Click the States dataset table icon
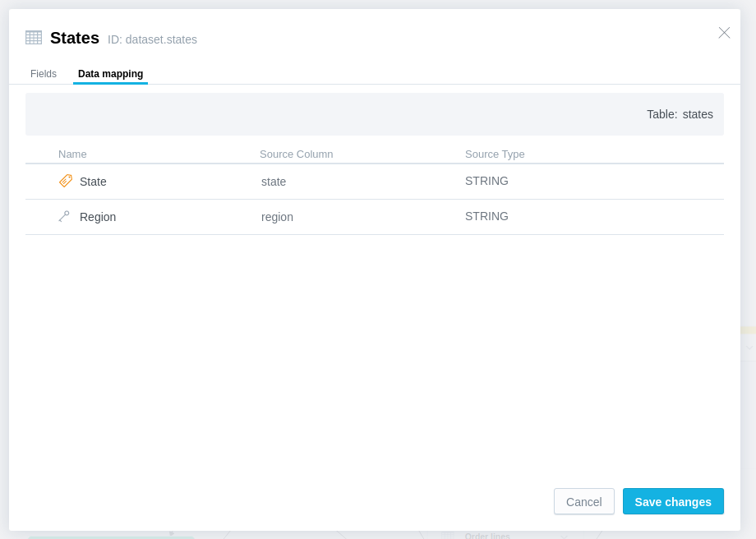 34,38
